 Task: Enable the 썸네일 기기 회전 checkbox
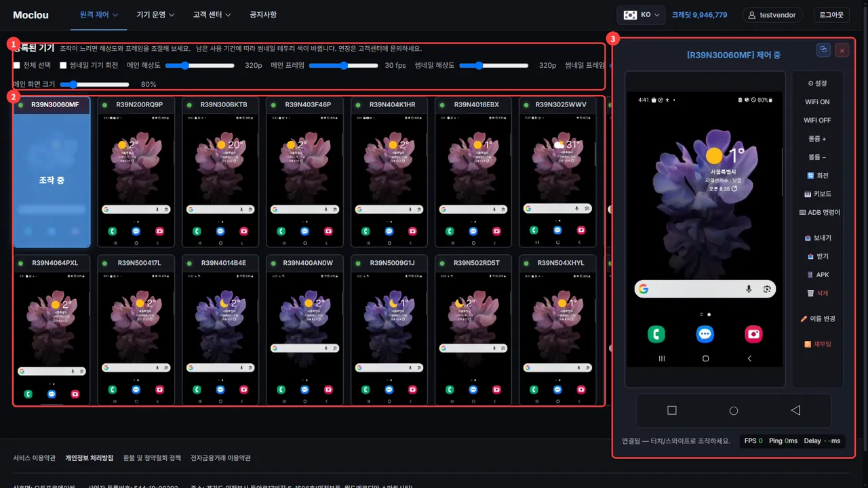click(x=63, y=66)
